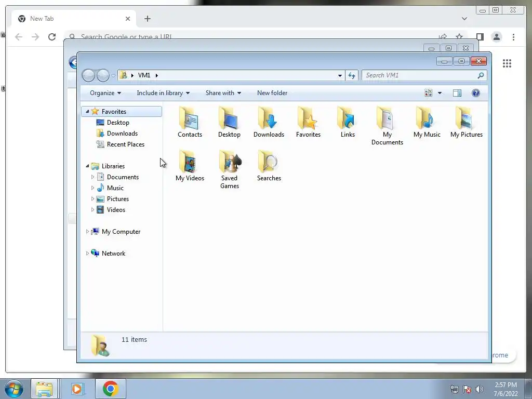Expand the My Computer tree node
Image resolution: width=532 pixels, height=399 pixels.
[87, 231]
